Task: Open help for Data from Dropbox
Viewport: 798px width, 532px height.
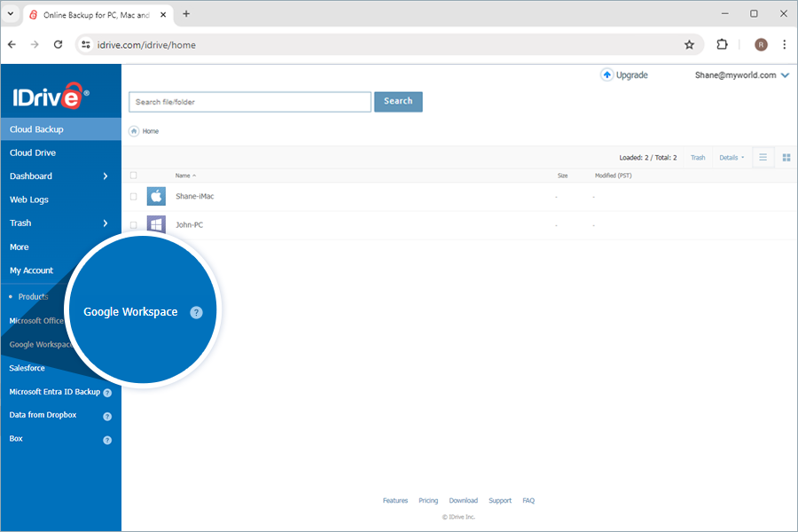Action: (107, 417)
